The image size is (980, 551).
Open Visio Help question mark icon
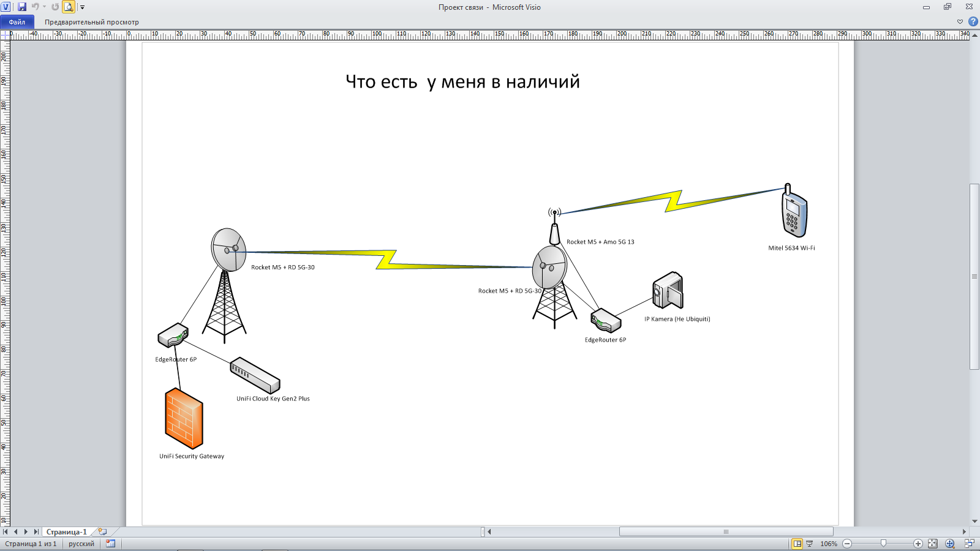[973, 21]
